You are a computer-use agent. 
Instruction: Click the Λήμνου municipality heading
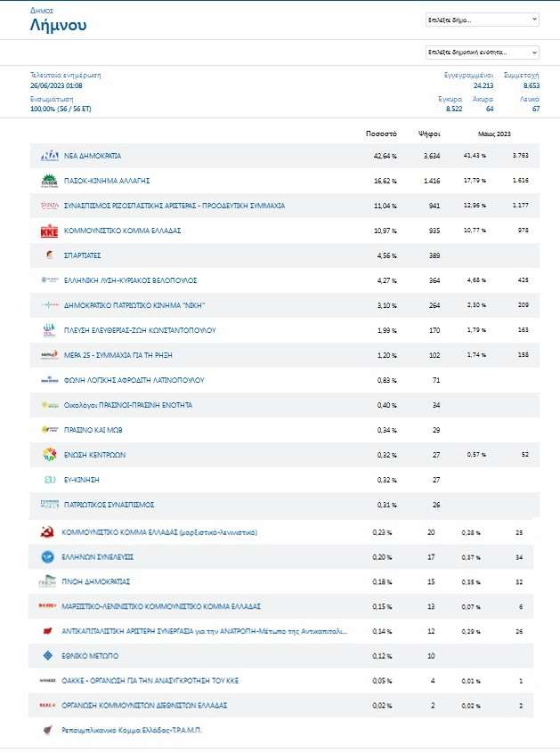pyautogui.click(x=58, y=25)
